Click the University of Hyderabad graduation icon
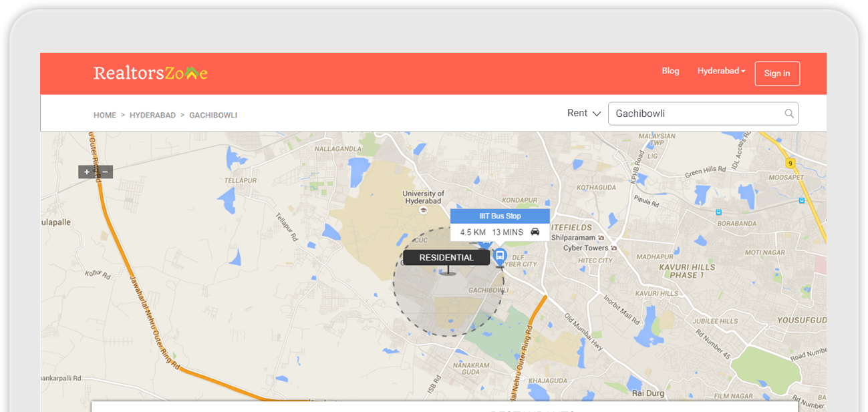The height and width of the screenshot is (412, 868). click(x=423, y=210)
